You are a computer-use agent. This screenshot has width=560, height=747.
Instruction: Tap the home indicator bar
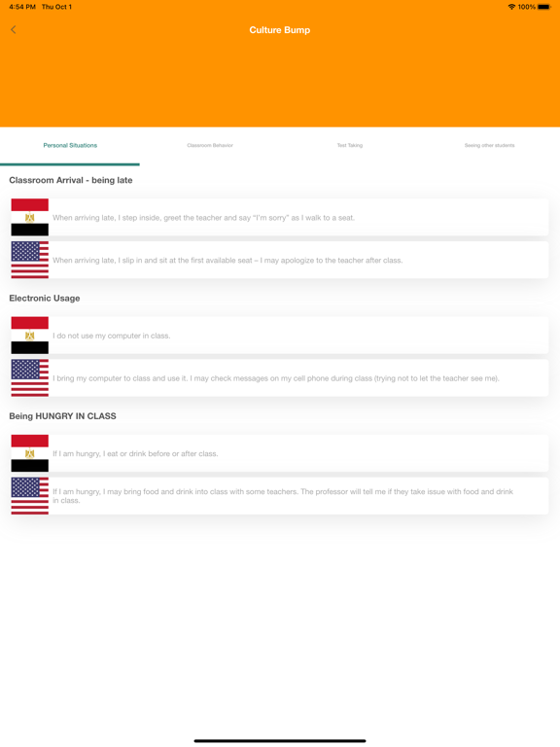pyautogui.click(x=280, y=741)
